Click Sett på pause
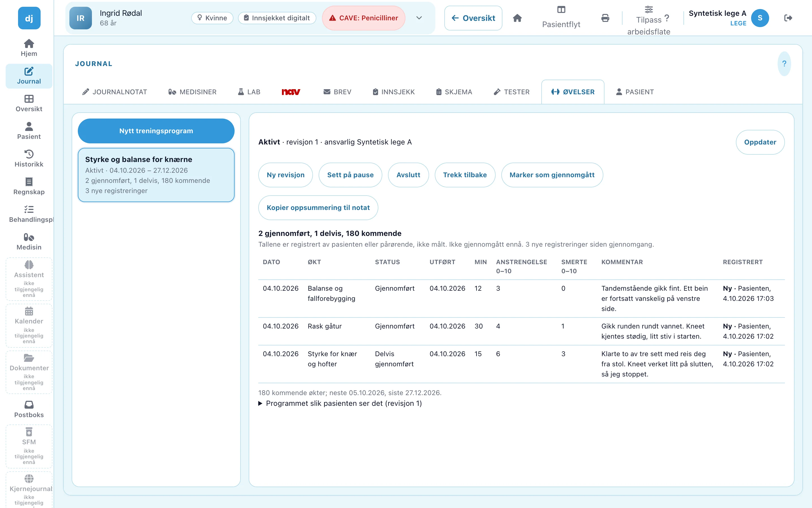Screen dimensions: 812x508 click(x=350, y=175)
